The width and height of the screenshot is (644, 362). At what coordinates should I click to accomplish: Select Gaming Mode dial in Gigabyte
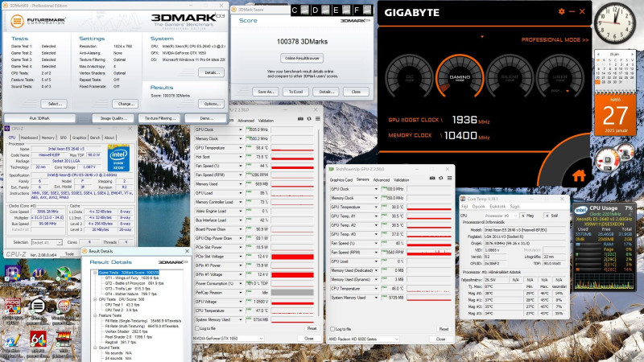click(x=460, y=76)
